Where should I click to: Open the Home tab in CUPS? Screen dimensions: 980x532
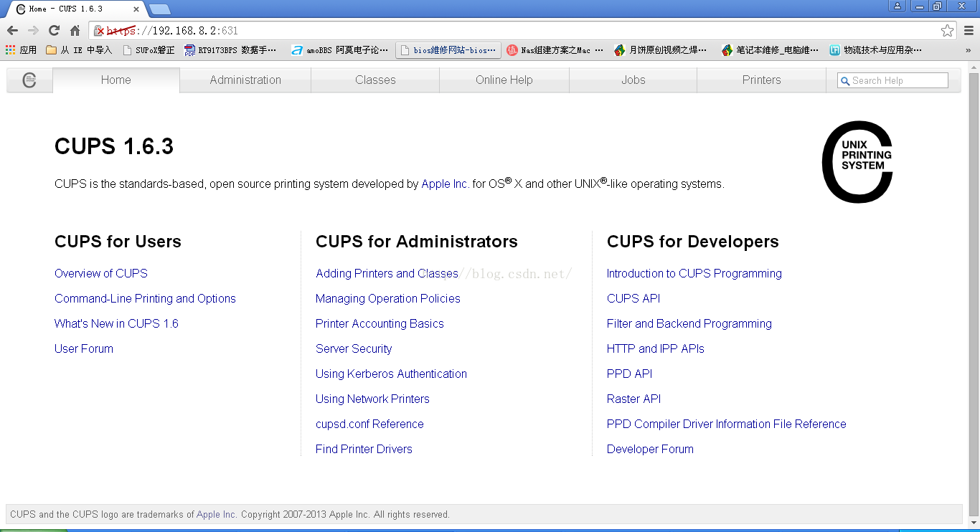[116, 80]
